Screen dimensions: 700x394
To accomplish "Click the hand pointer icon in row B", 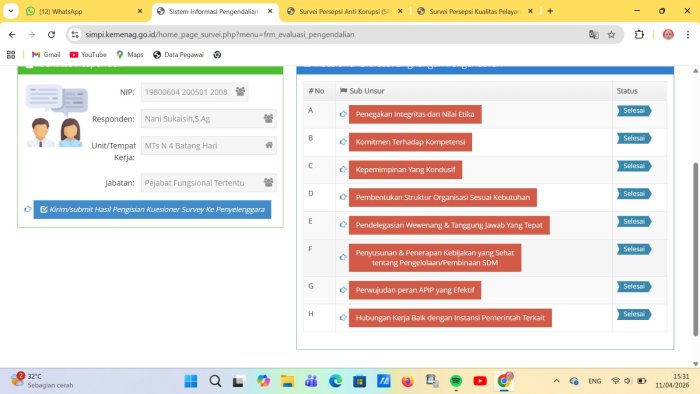I will point(343,142).
